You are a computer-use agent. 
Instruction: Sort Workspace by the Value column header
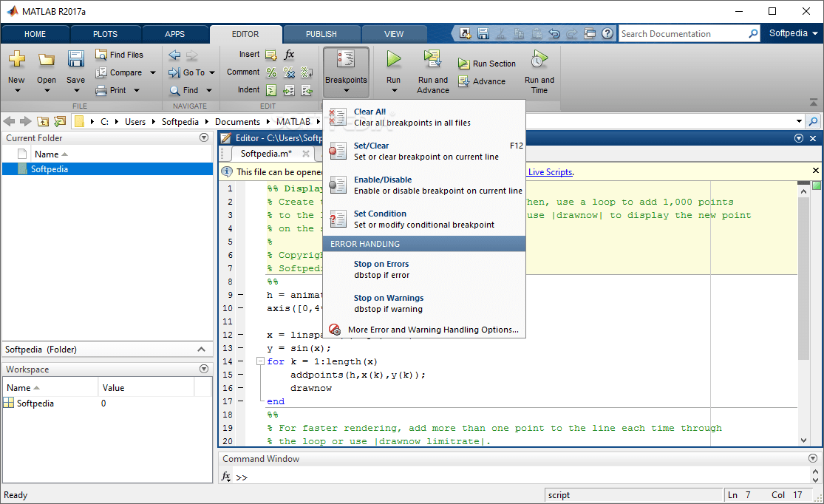(x=146, y=388)
